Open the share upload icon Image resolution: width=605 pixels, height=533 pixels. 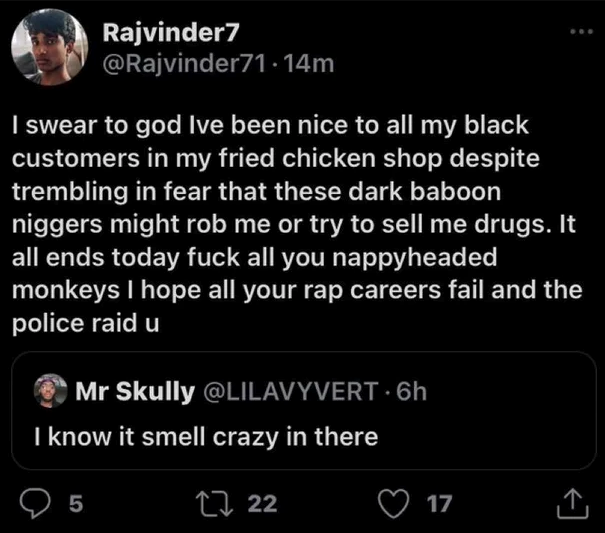(x=573, y=503)
